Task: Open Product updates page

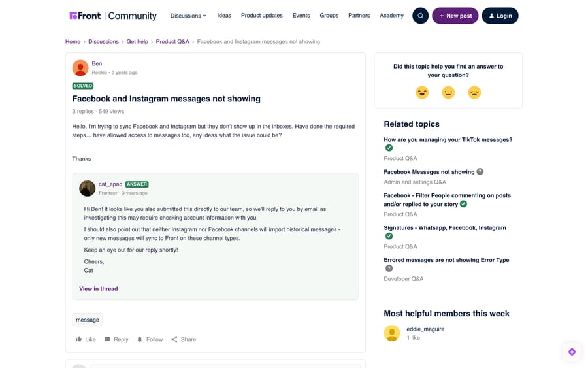Action: click(x=262, y=16)
